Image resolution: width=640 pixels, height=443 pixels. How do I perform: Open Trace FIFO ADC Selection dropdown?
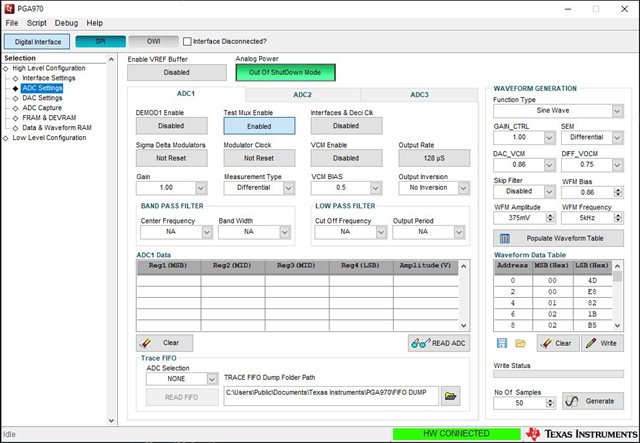[211, 379]
